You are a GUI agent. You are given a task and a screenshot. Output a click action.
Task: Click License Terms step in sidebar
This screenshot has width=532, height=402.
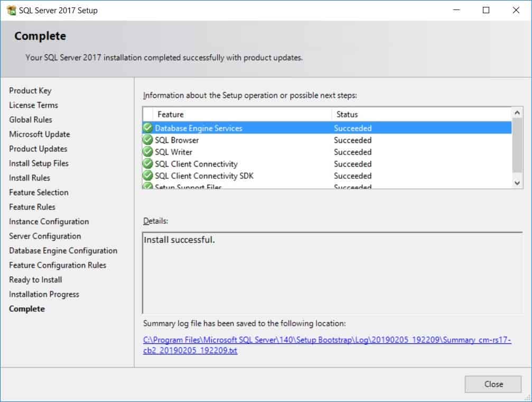point(34,105)
